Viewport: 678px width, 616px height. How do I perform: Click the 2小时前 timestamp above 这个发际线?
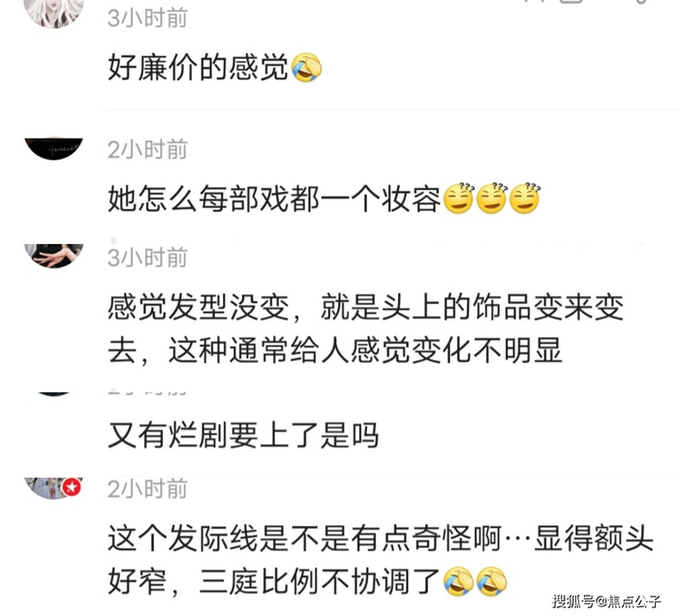click(x=147, y=489)
